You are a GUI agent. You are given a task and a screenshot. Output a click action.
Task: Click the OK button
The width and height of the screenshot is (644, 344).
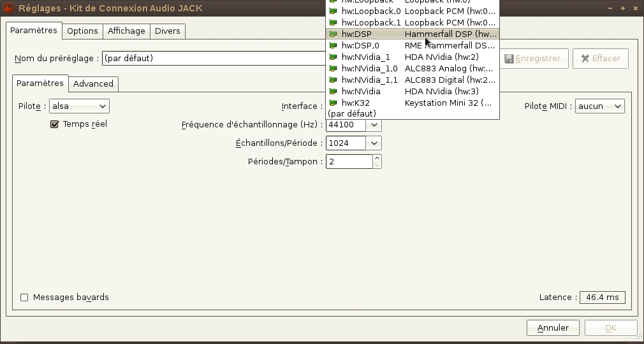[x=611, y=327]
